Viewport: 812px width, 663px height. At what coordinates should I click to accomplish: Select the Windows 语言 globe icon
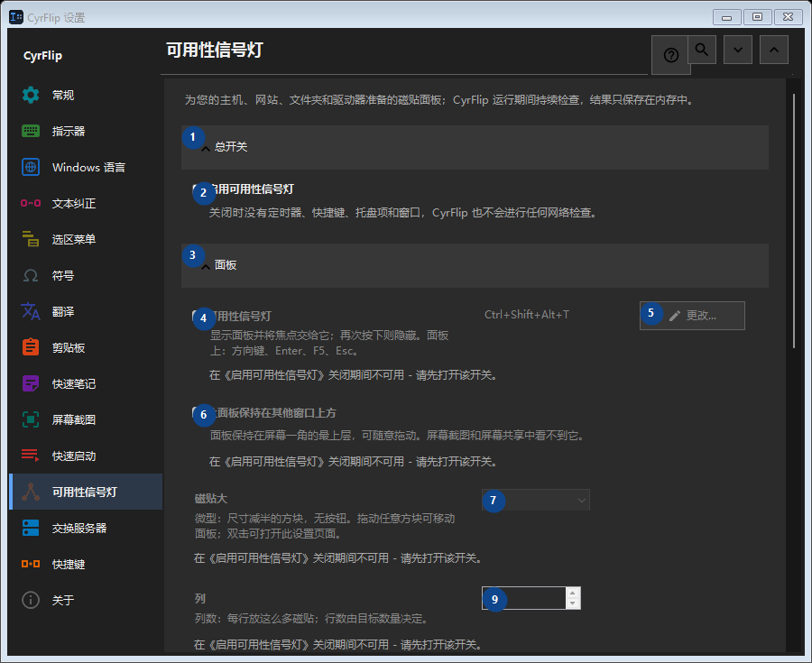click(x=31, y=167)
